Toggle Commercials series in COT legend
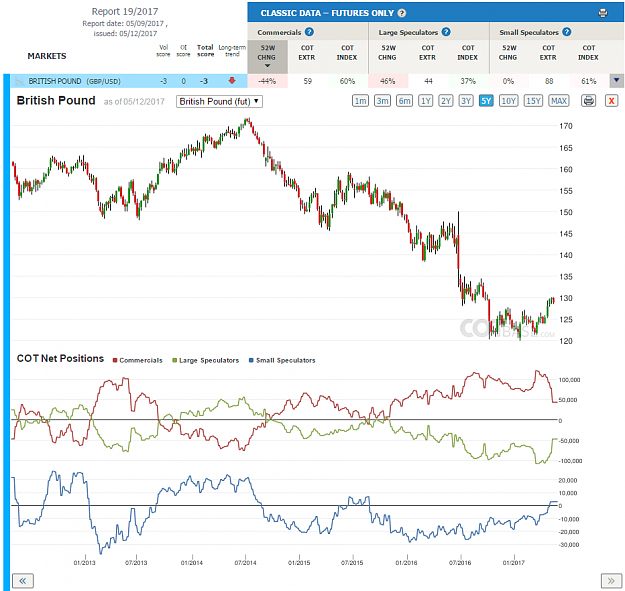 point(138,360)
